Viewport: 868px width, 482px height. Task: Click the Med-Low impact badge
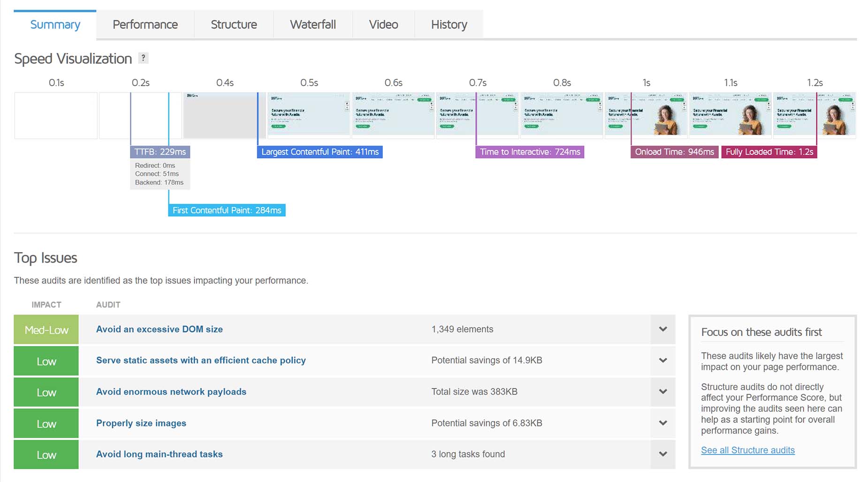point(46,330)
